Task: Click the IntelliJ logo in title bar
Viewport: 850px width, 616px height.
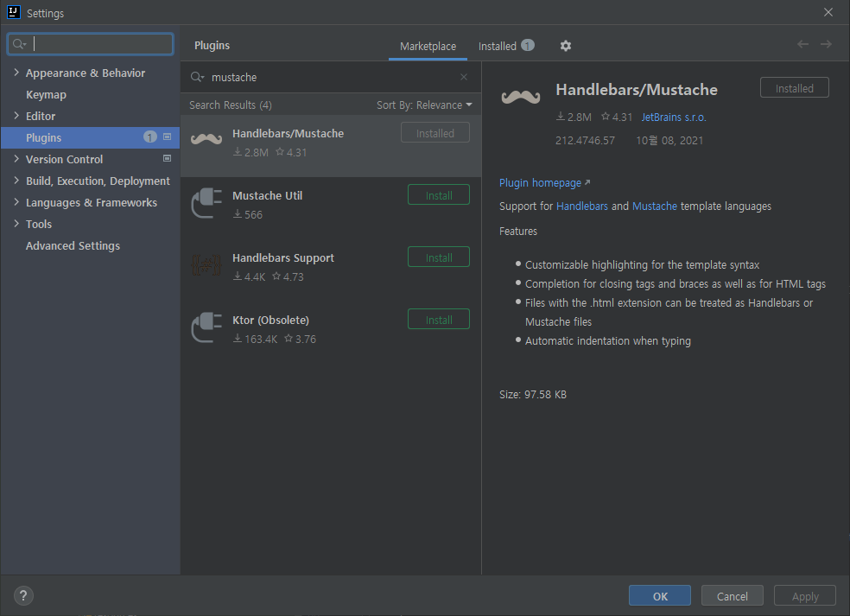Action: tap(14, 12)
